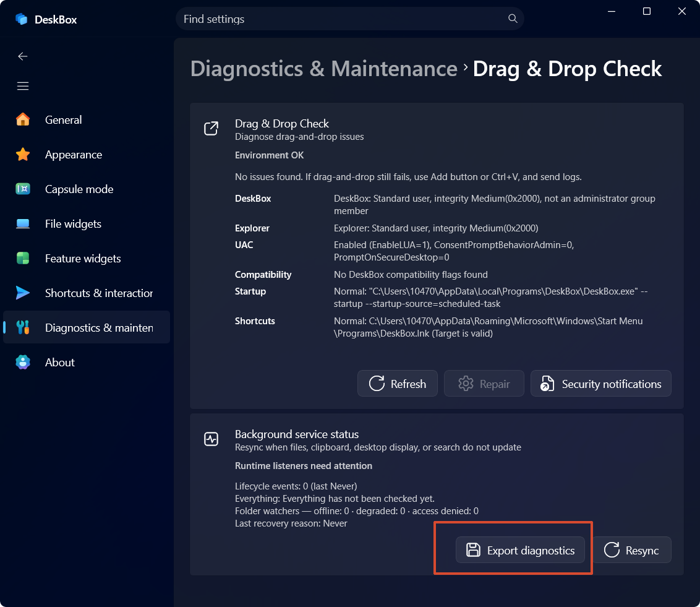Open Appearance settings page
This screenshot has width=700, height=607.
86,155
